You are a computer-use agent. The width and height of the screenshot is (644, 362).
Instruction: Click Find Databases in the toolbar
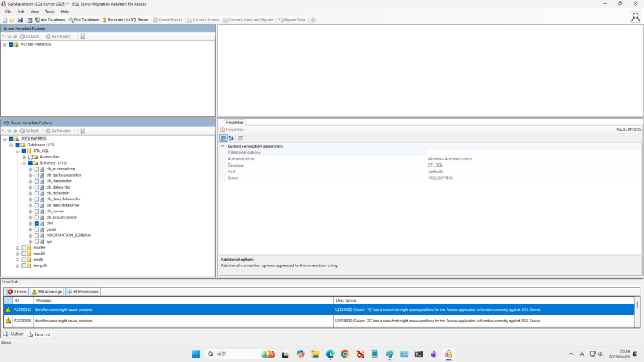point(84,19)
